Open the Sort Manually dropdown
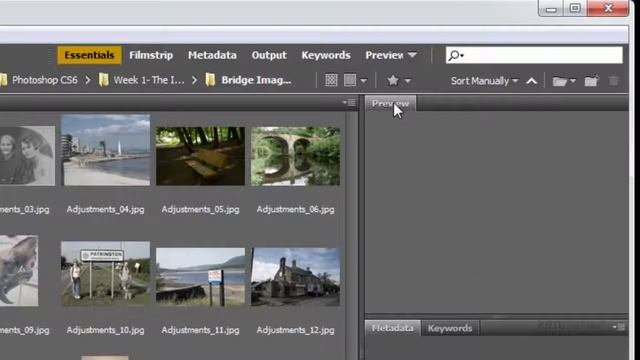Image resolution: width=640 pixels, height=360 pixels. tap(484, 81)
